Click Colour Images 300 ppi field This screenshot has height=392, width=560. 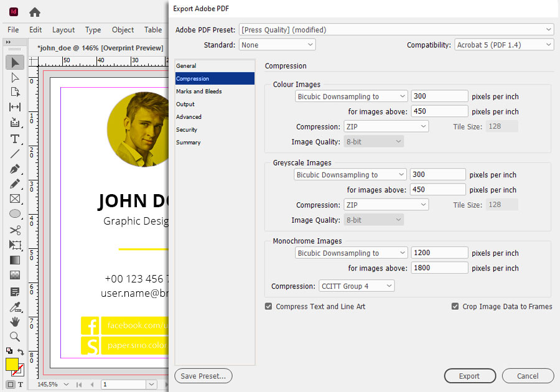pyautogui.click(x=439, y=96)
